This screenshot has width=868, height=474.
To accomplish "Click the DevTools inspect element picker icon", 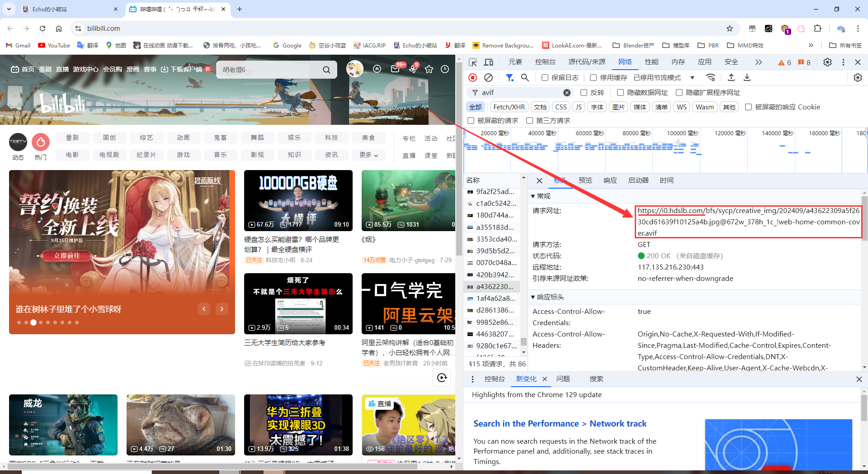I will 473,62.
